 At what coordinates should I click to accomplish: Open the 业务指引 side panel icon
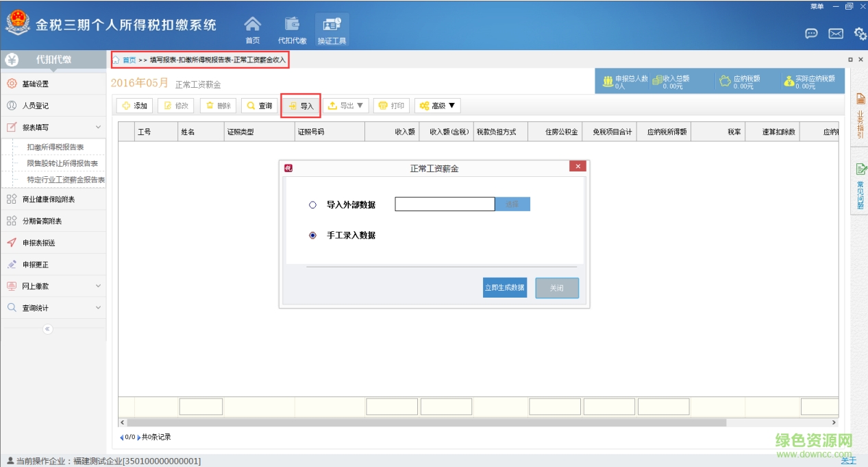pos(860,117)
